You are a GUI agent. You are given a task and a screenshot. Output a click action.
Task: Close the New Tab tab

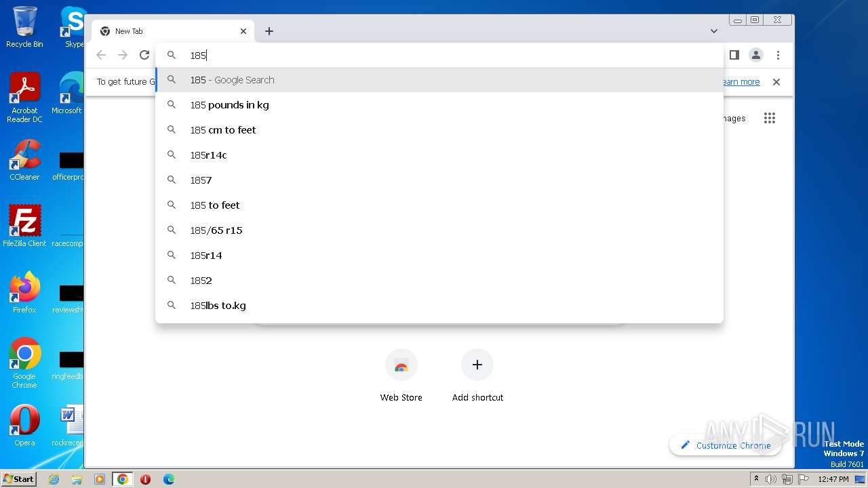(x=243, y=31)
